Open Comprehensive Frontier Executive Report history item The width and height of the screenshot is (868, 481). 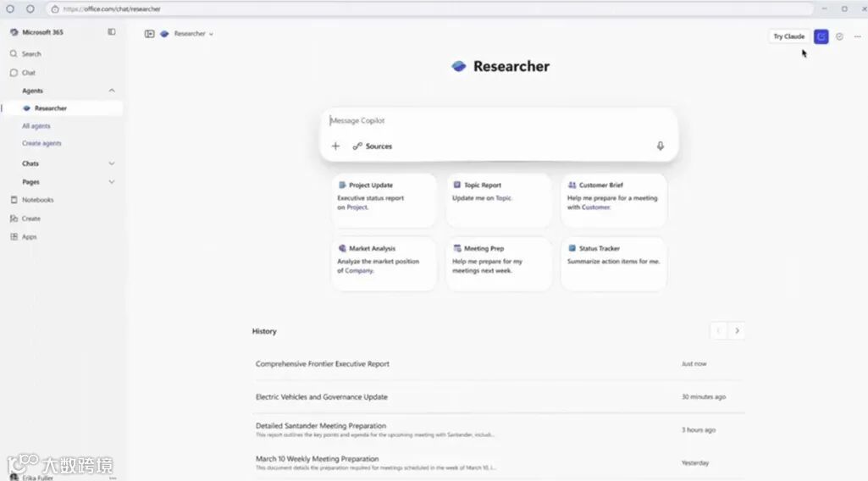[498, 363]
